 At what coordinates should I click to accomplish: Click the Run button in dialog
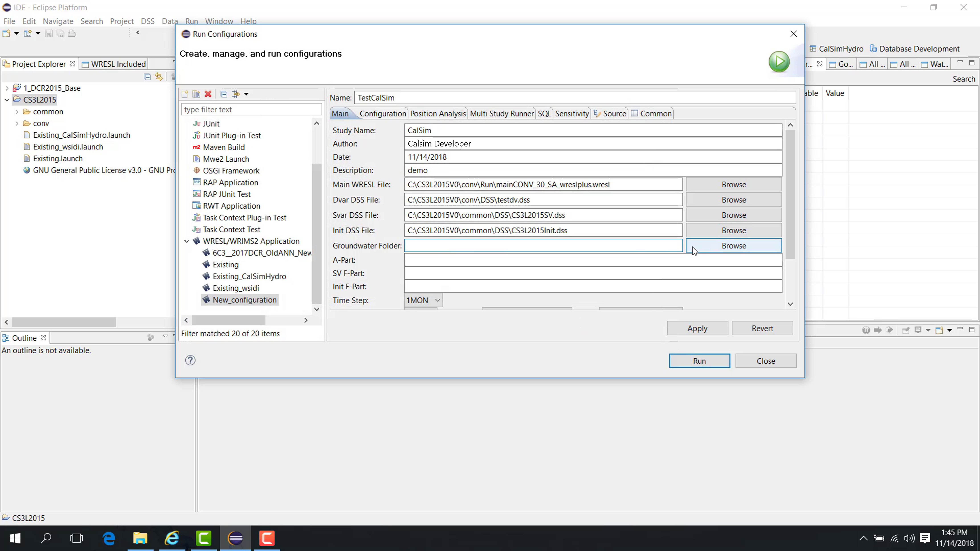[x=699, y=361]
